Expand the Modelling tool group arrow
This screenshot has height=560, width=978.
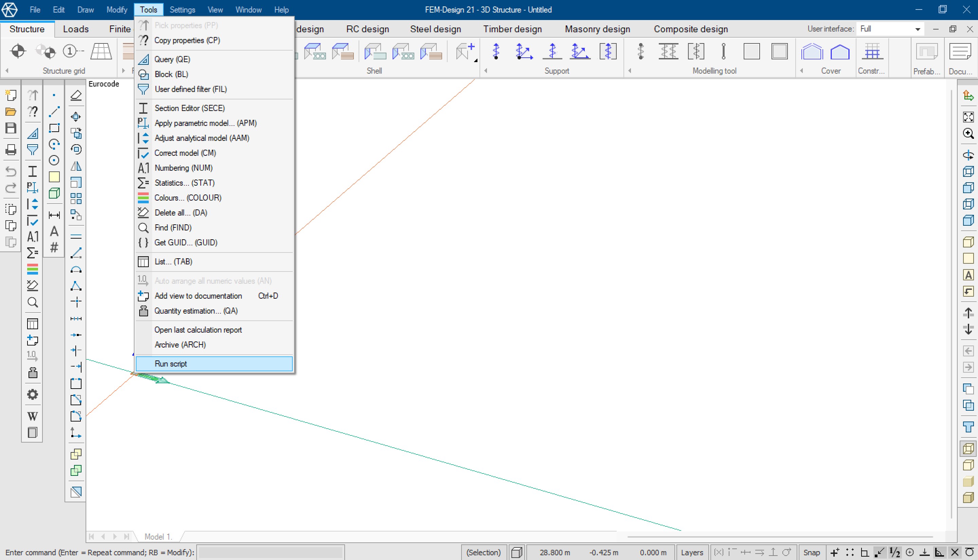point(630,71)
